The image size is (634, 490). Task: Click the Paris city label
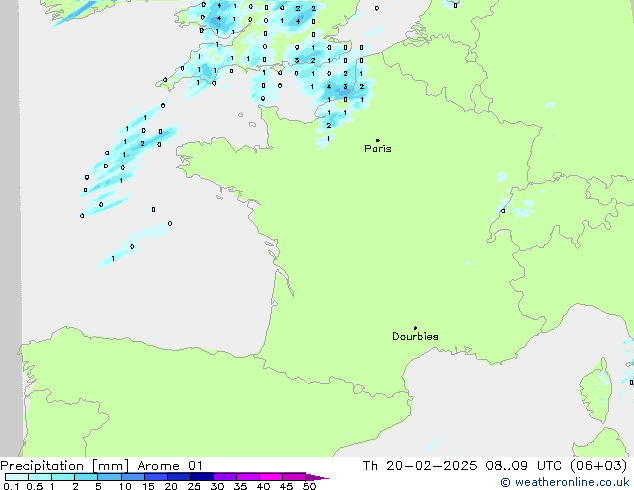(x=378, y=149)
